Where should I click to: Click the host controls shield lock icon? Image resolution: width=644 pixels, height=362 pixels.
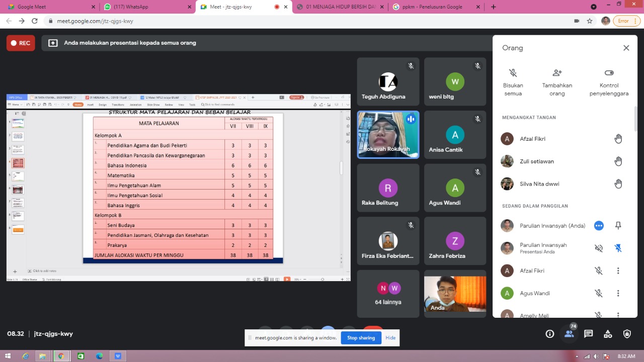pyautogui.click(x=627, y=334)
